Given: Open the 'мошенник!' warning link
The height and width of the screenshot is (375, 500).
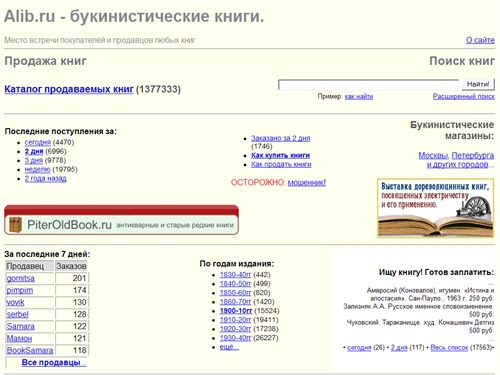Looking at the screenshot, I should [307, 183].
